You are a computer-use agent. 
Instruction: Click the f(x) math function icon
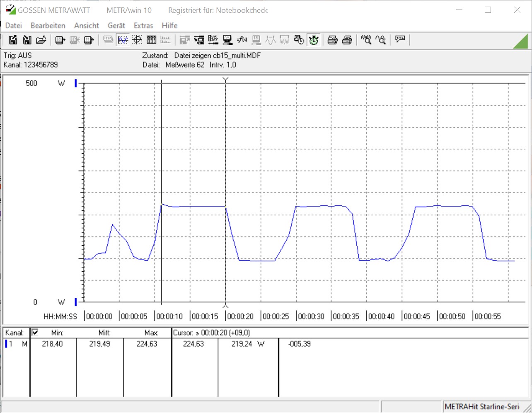pyautogui.click(x=242, y=40)
